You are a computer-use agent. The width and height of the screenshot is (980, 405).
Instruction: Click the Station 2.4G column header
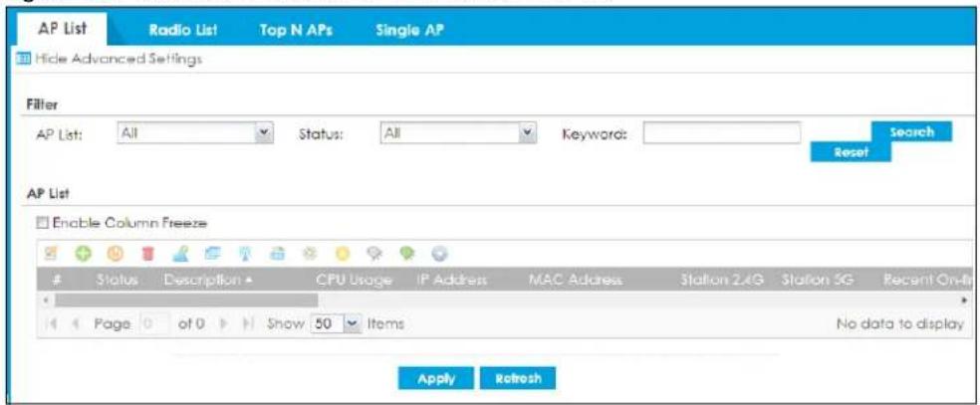[x=722, y=281]
